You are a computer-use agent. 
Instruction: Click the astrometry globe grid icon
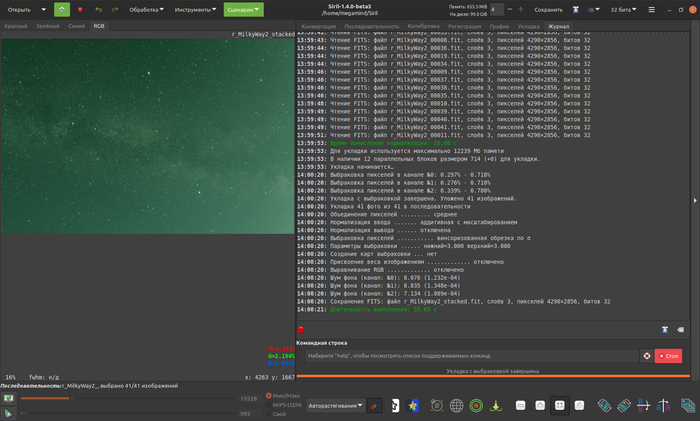(x=457, y=406)
